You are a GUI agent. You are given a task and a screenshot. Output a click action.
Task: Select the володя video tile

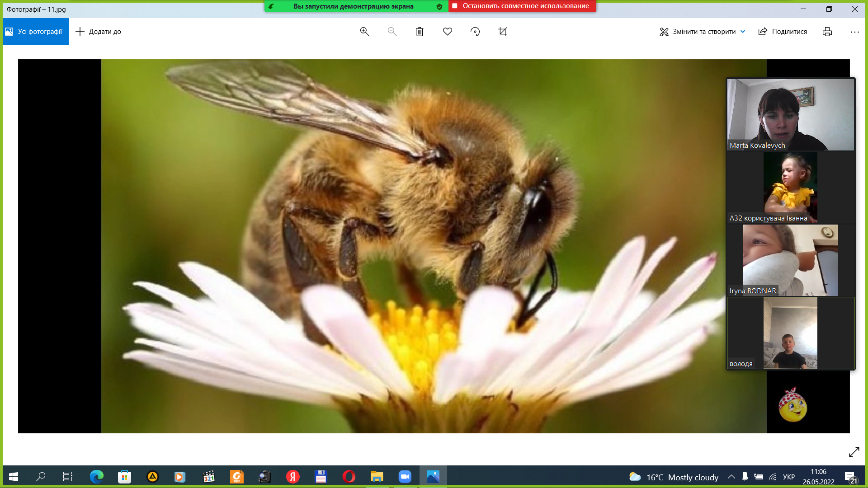click(790, 333)
